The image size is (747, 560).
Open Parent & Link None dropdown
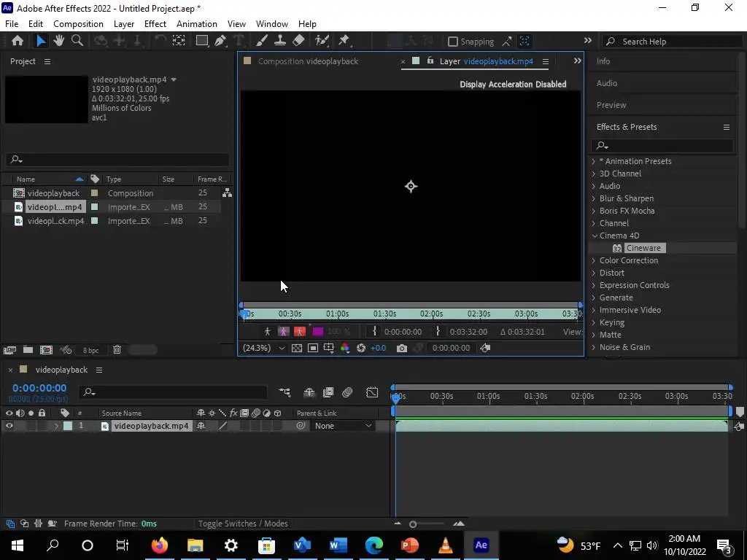coord(343,426)
